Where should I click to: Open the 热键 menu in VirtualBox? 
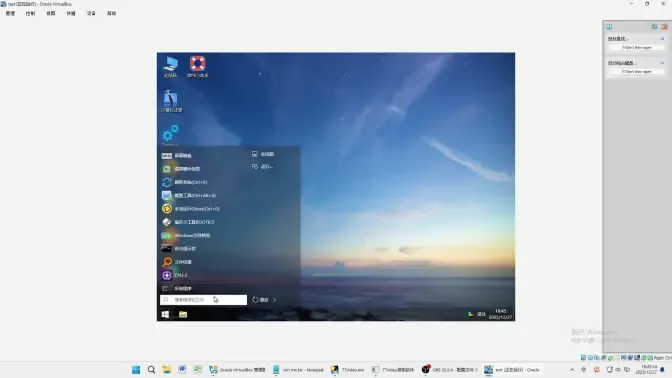71,13
